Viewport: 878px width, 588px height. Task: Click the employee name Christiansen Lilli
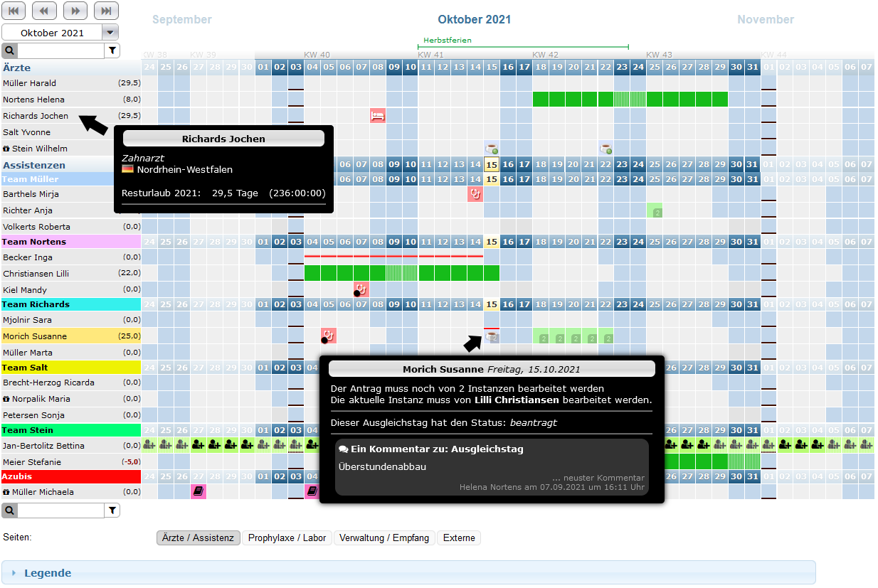35,274
